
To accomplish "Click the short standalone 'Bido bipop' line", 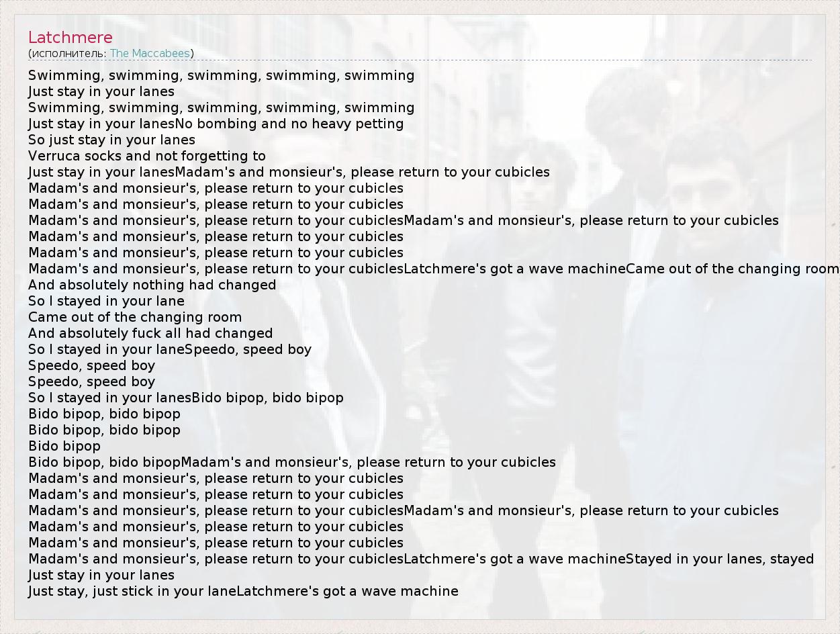I will click(64, 446).
